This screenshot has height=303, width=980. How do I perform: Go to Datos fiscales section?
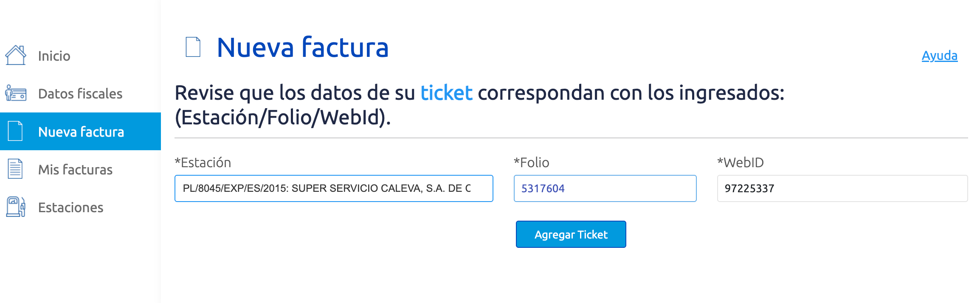pyautogui.click(x=80, y=94)
